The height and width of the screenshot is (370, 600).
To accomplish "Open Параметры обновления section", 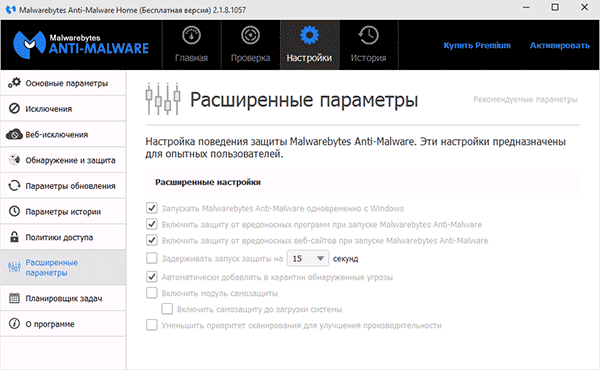I will 63,186.
